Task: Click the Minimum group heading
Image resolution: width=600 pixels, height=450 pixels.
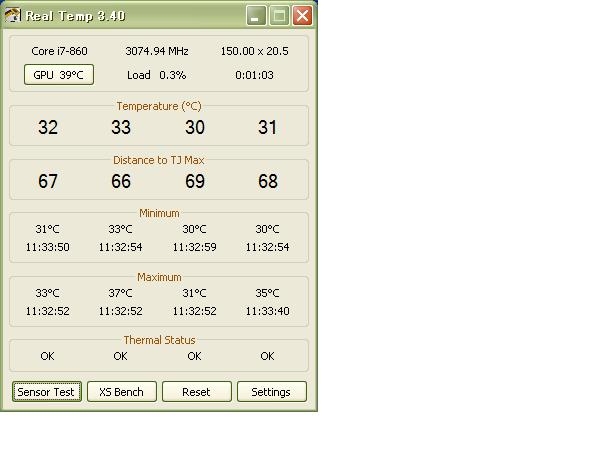Action: [159, 213]
